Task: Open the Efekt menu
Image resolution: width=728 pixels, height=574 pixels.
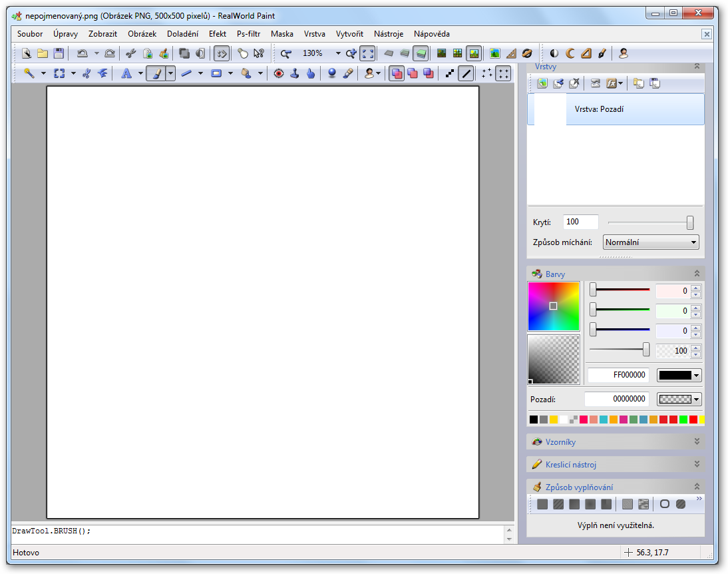Action: point(218,34)
